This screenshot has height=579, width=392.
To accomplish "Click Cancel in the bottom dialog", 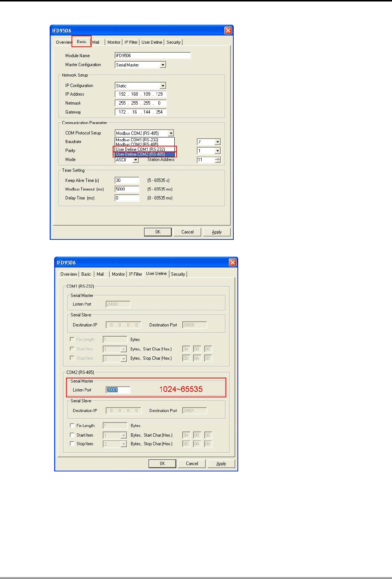I will coord(192,464).
